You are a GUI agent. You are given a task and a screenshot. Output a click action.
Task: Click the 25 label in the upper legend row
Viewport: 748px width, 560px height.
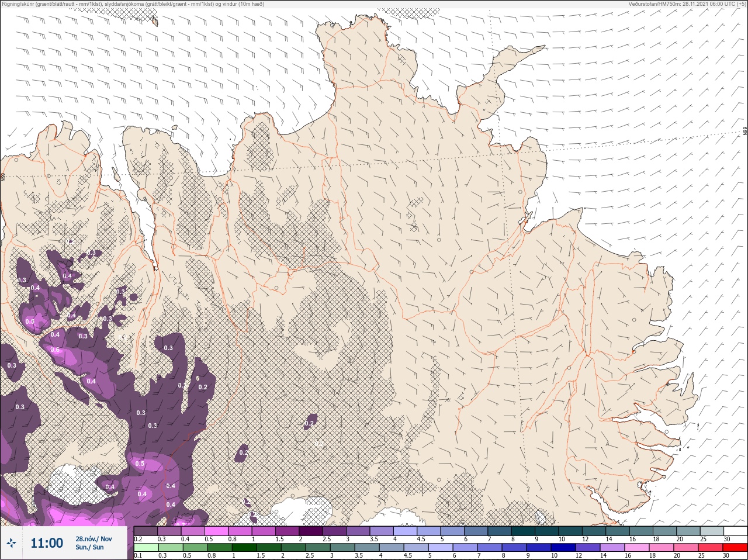click(703, 540)
